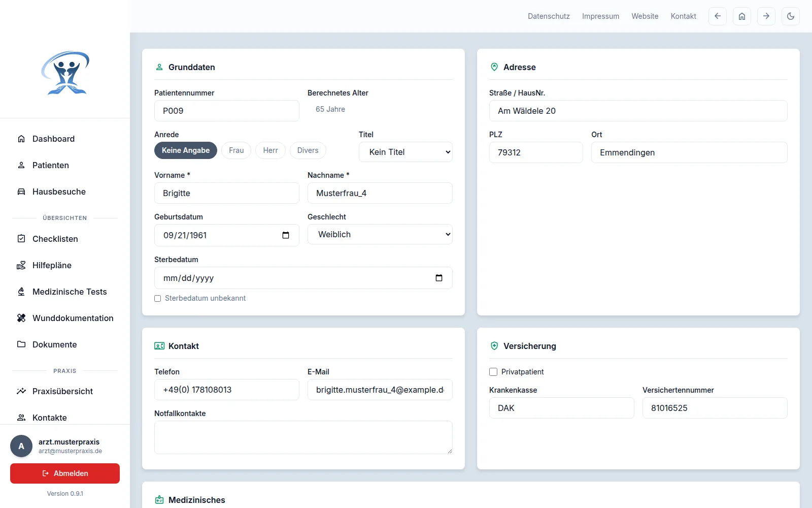Focus the Vorname field containing Brigitte

227,193
